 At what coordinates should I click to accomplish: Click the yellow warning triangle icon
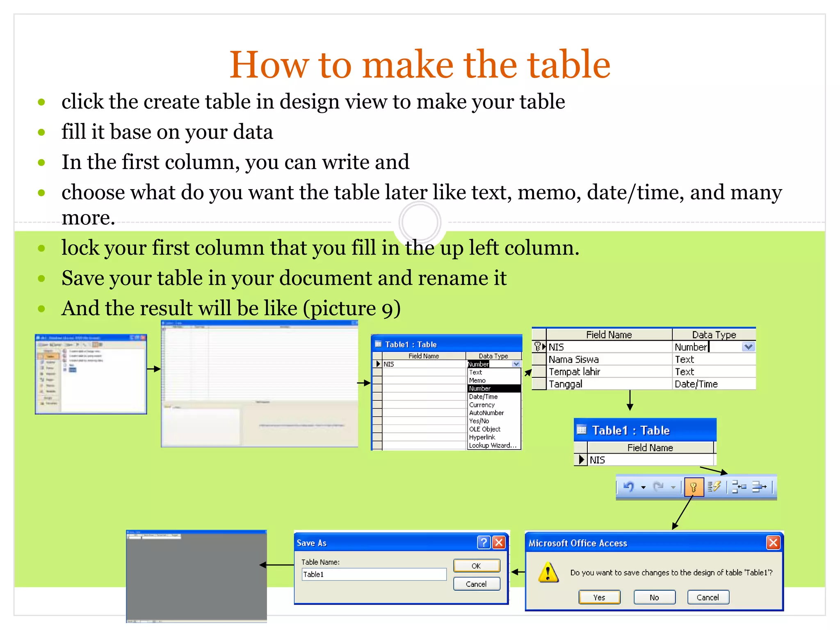[548, 573]
